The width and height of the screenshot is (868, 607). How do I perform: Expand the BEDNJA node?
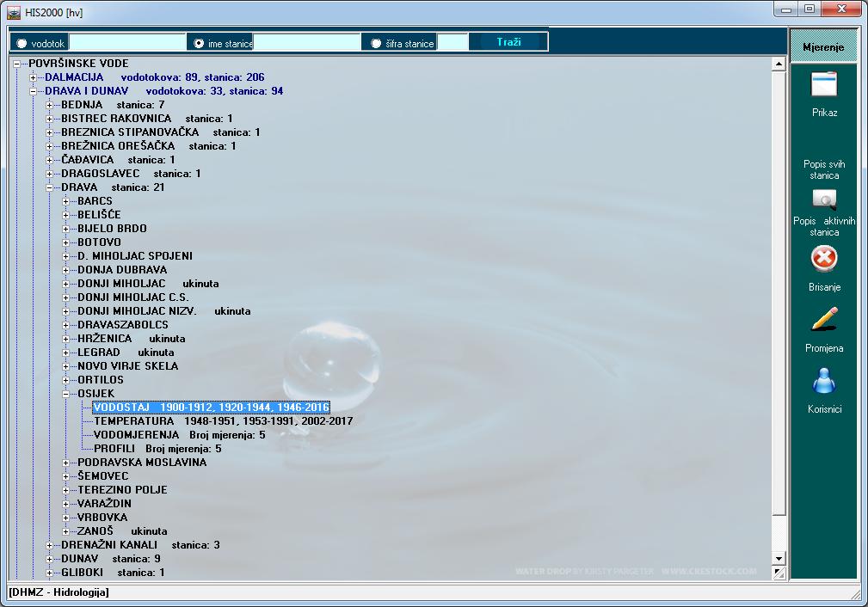tap(49, 105)
